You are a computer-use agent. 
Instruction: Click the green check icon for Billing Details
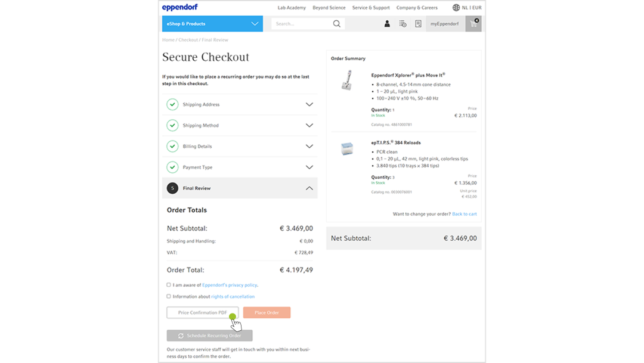(172, 146)
